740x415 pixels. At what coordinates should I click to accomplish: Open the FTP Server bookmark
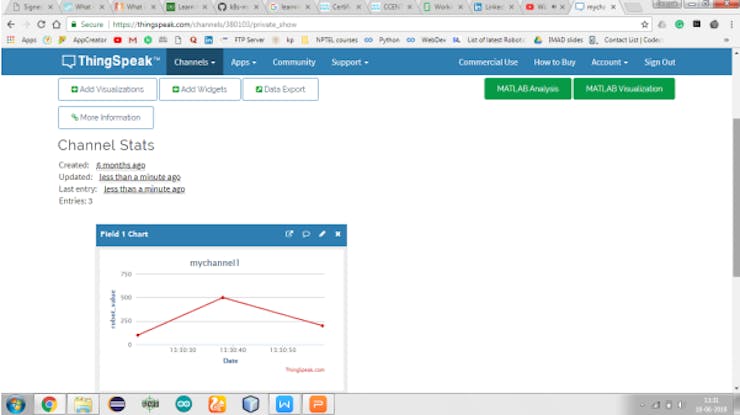tap(244, 40)
